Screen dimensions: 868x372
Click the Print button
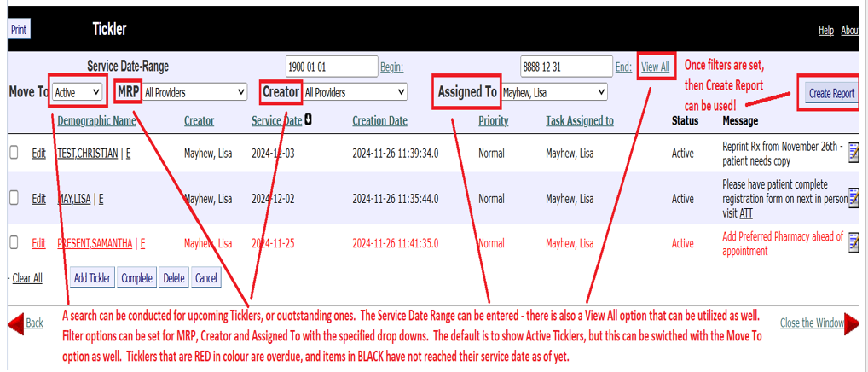(x=19, y=30)
